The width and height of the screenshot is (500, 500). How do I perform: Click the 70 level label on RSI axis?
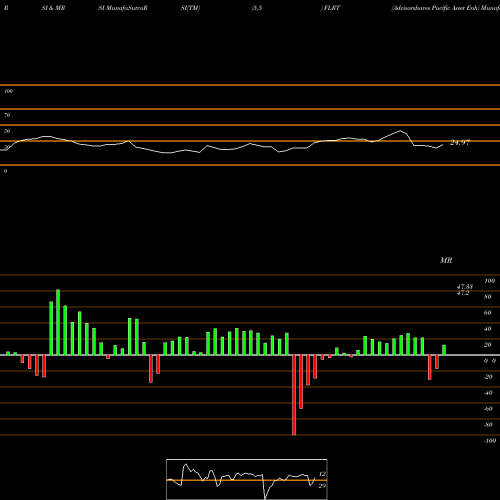coord(7,115)
